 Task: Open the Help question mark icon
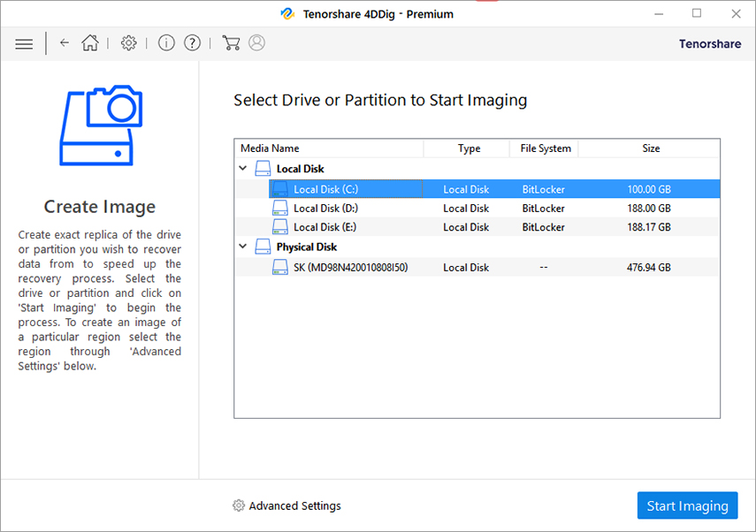(x=193, y=43)
